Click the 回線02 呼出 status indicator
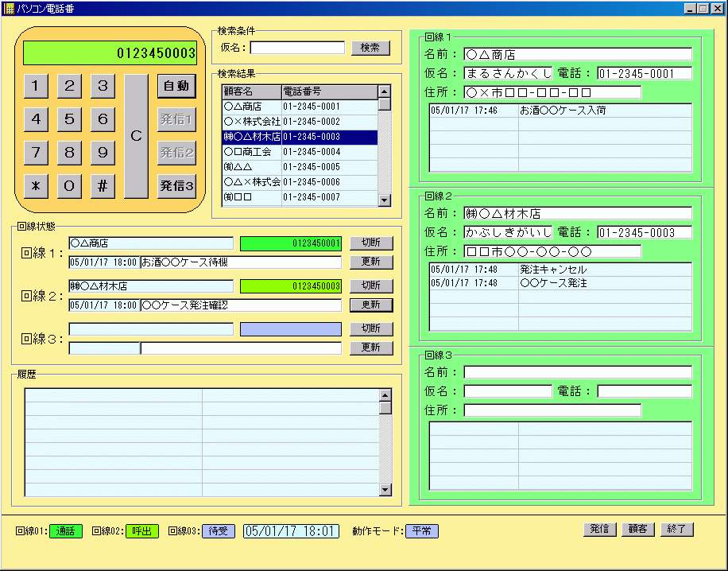 pyautogui.click(x=142, y=531)
